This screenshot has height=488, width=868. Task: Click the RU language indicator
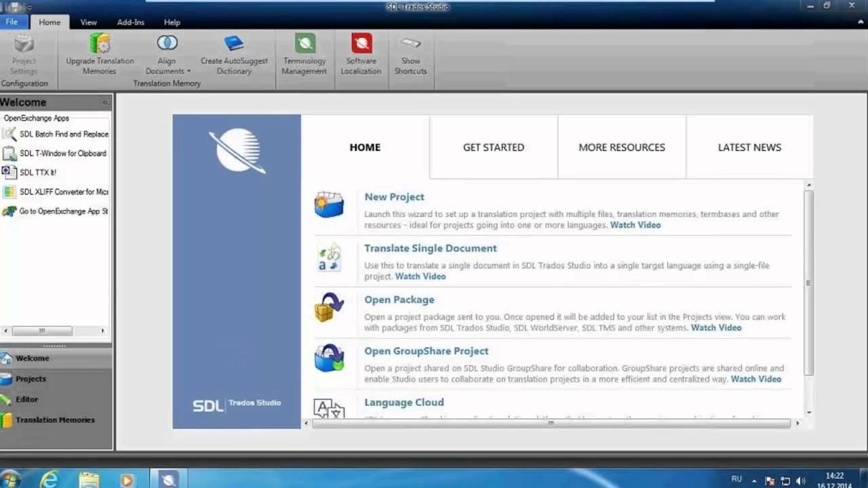point(736,479)
